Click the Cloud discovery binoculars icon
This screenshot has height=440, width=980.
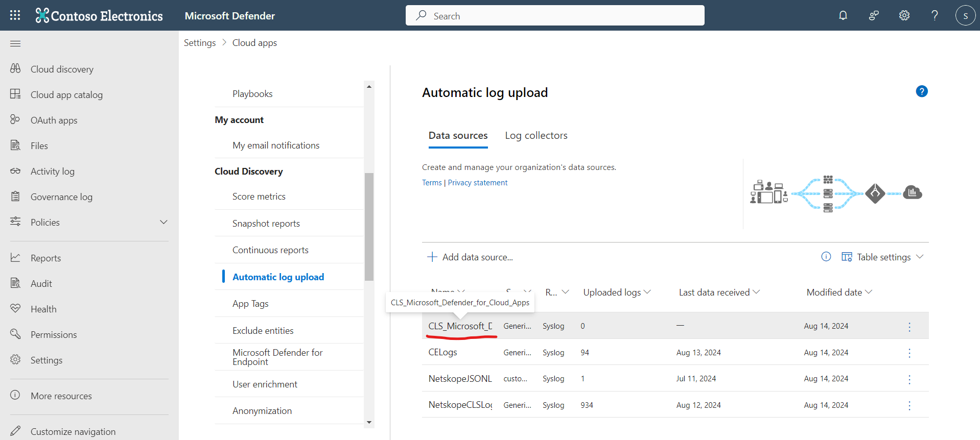(x=15, y=68)
